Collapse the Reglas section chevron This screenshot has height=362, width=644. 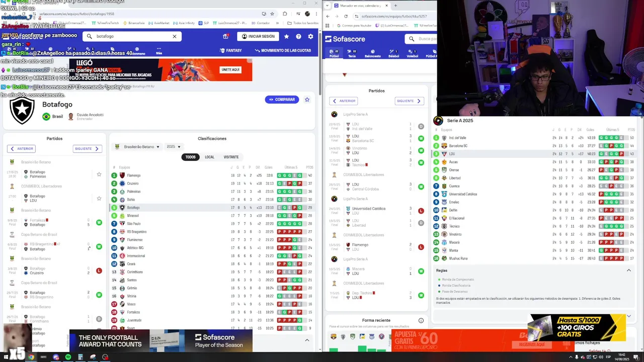click(628, 270)
